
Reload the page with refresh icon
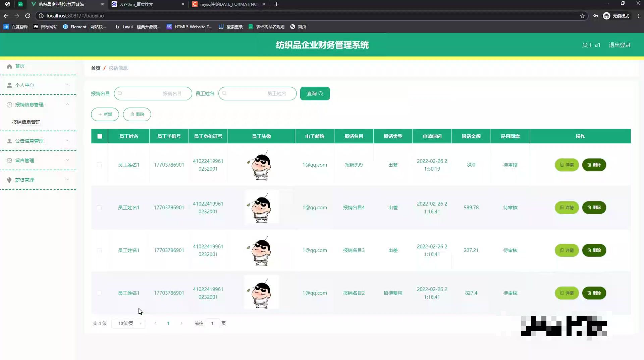(28, 16)
